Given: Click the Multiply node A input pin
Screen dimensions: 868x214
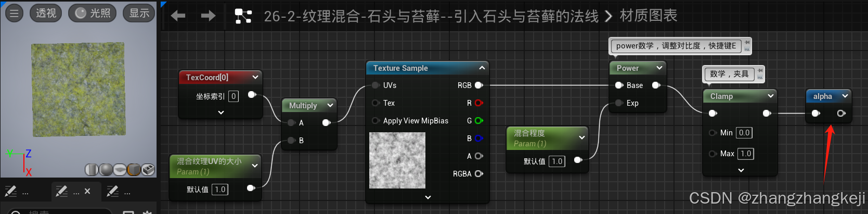Looking at the screenshot, I should pos(292,123).
